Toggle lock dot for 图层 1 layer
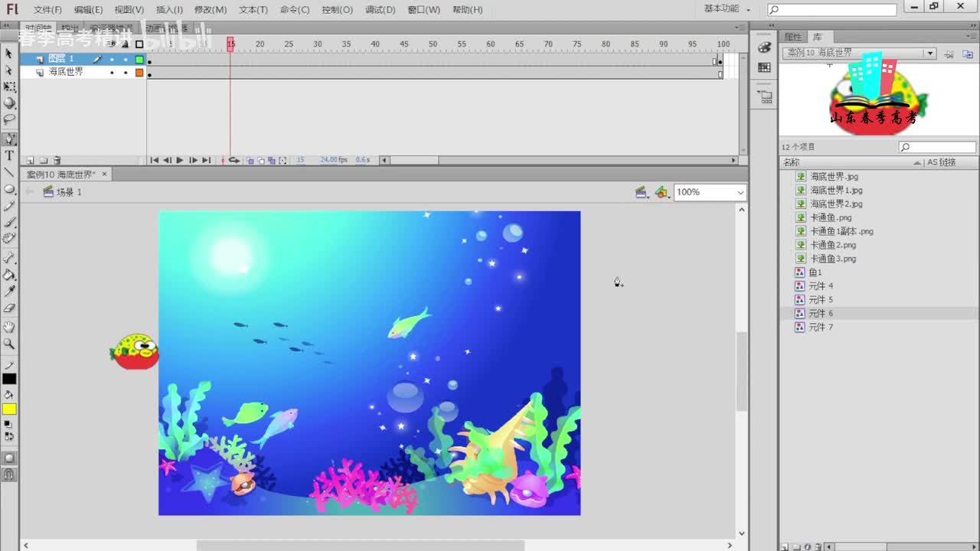The height and width of the screenshot is (551, 980). point(126,59)
